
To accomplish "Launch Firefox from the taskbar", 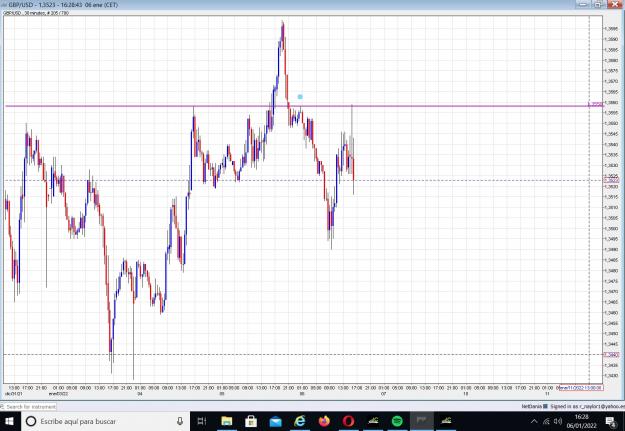I will (324, 421).
